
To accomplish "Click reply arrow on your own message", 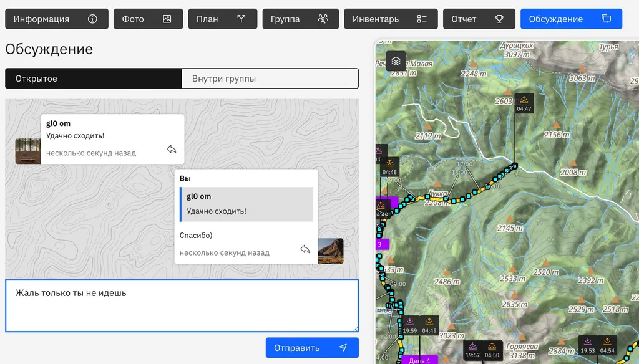I will (x=305, y=249).
